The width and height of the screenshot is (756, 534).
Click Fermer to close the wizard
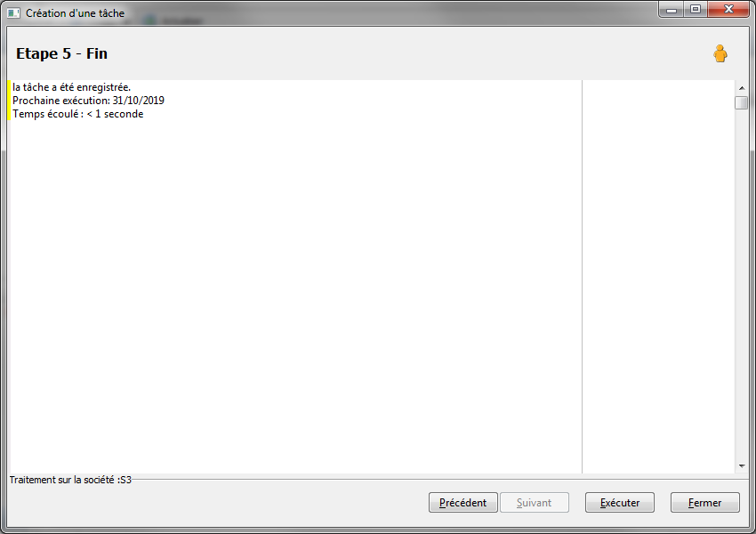(x=705, y=503)
